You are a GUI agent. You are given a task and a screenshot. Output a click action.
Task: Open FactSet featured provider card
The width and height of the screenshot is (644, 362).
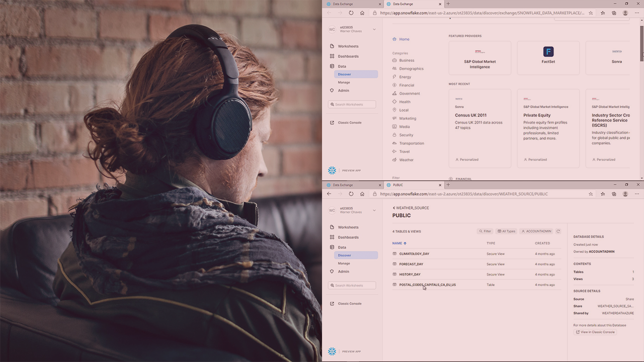click(548, 58)
